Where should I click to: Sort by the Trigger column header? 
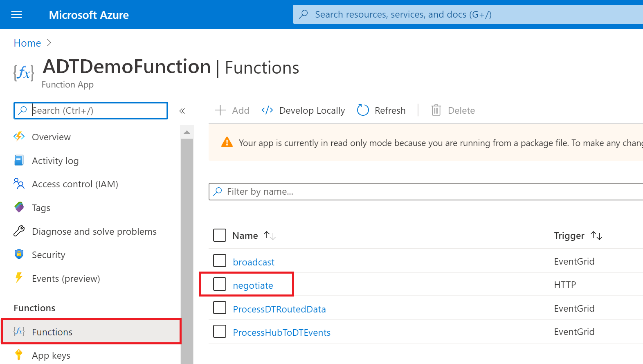pyautogui.click(x=569, y=236)
